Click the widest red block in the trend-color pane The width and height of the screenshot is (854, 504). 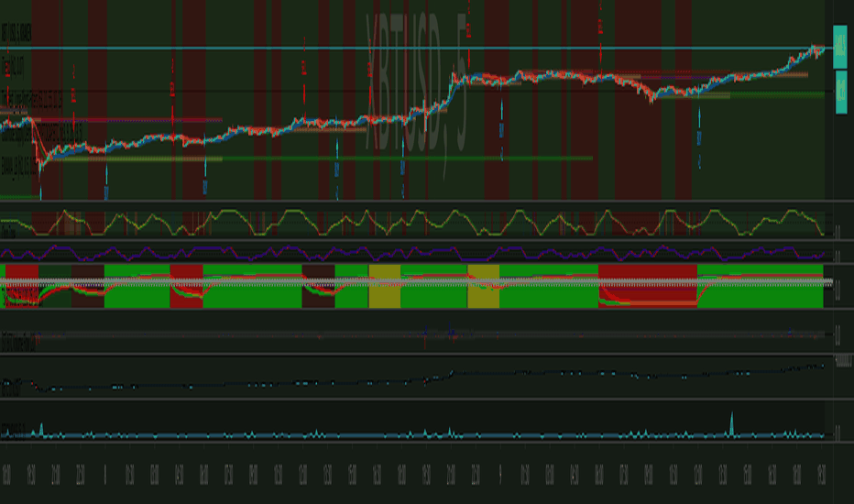pyautogui.click(x=648, y=286)
